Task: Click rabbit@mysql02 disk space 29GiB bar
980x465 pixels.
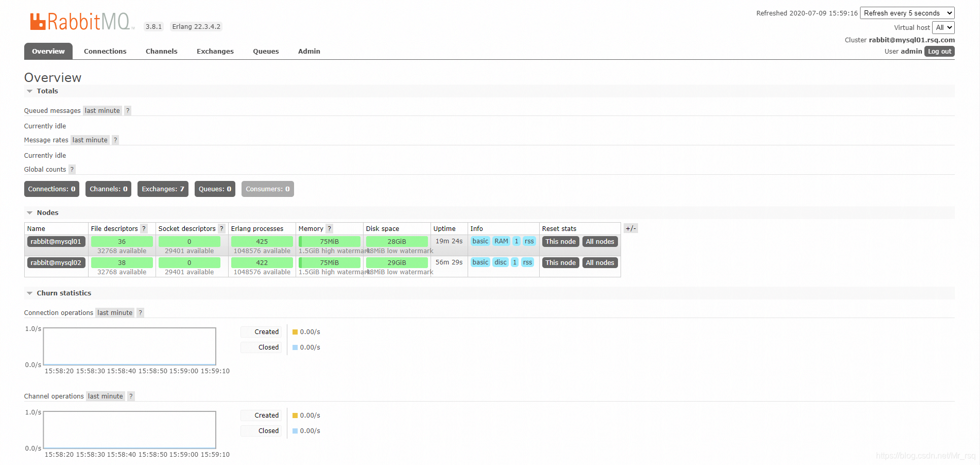Action: (x=397, y=262)
